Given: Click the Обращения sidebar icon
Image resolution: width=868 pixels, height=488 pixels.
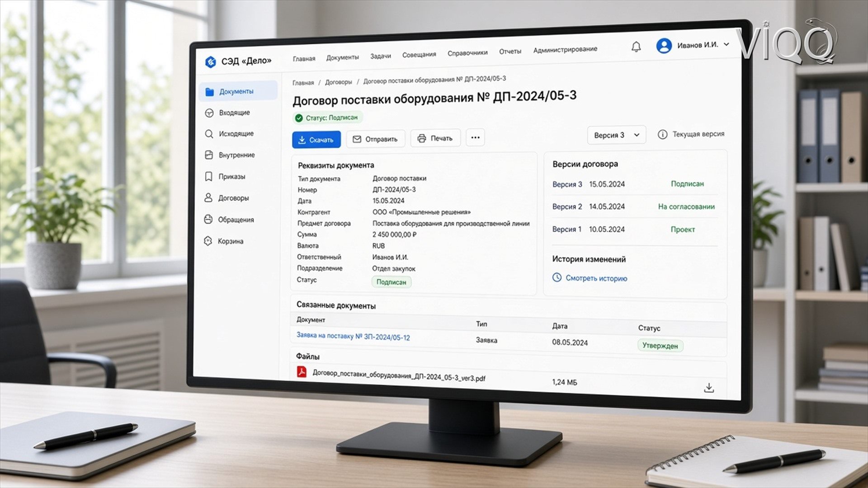Looking at the screenshot, I should click(208, 219).
